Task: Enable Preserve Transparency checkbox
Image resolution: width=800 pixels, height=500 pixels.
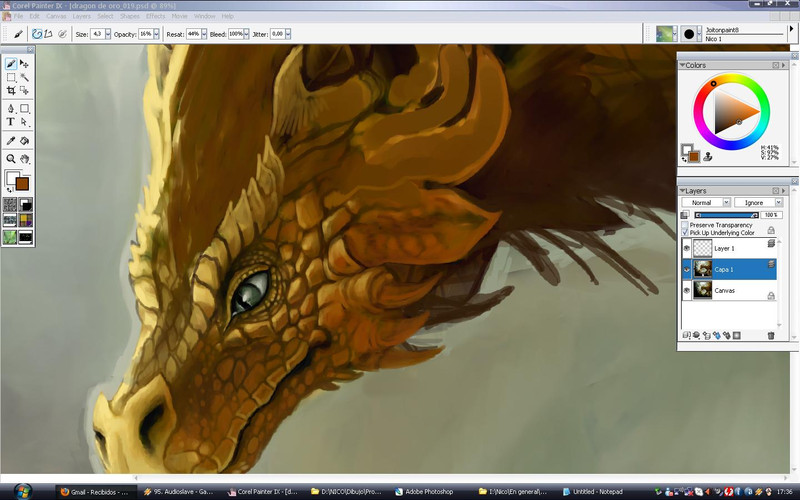Action: tap(685, 225)
